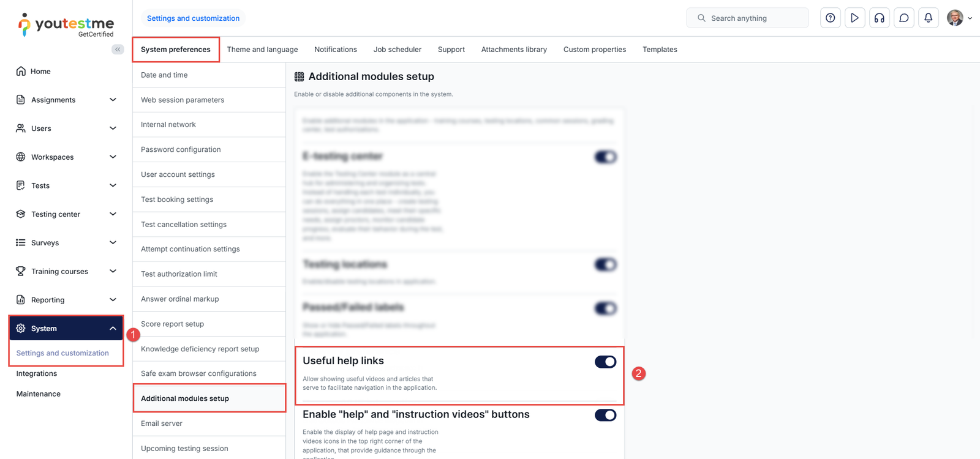Viewport: 980px width, 459px height.
Task: Click the headset support icon
Action: click(879, 18)
